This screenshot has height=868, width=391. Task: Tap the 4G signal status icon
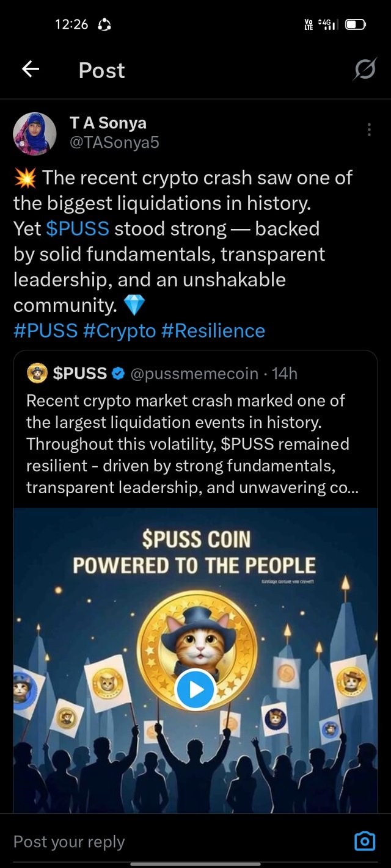329,24
